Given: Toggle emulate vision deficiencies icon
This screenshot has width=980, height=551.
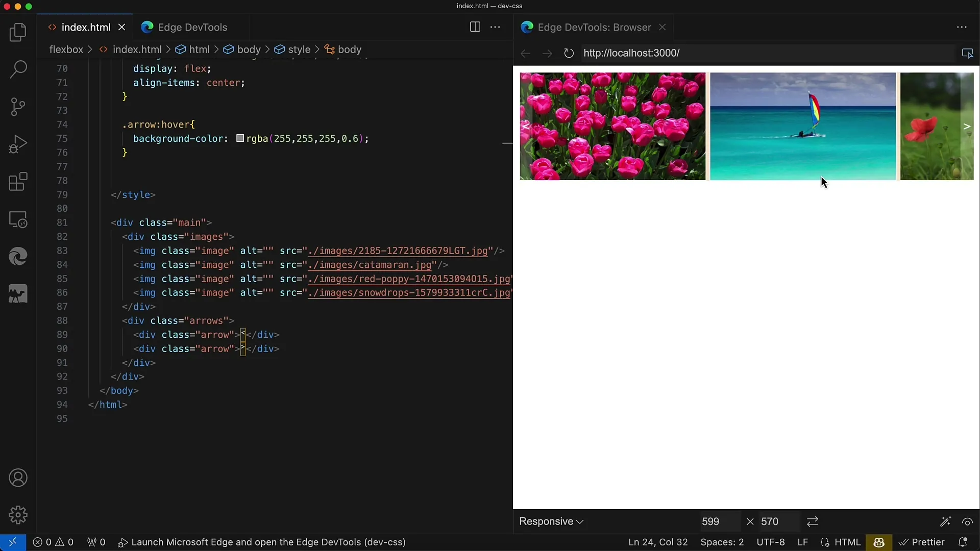Looking at the screenshot, I should 967,521.
